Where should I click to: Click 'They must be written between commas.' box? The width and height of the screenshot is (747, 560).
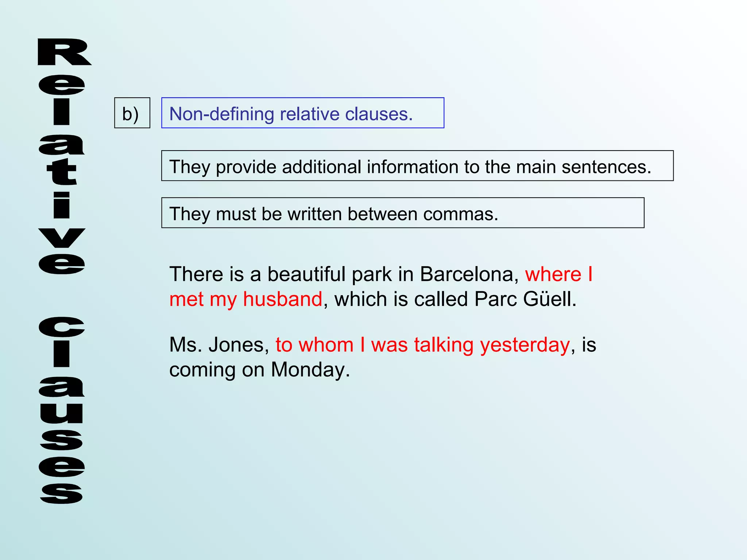pyautogui.click(x=403, y=213)
